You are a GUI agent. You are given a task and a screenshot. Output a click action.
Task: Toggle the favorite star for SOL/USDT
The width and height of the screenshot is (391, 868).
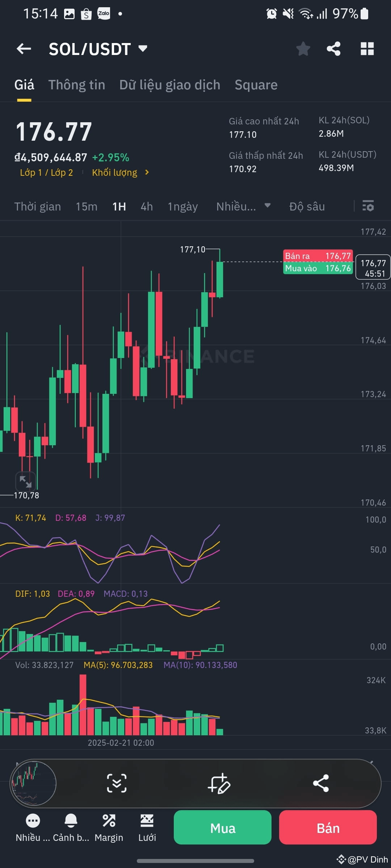pos(303,49)
